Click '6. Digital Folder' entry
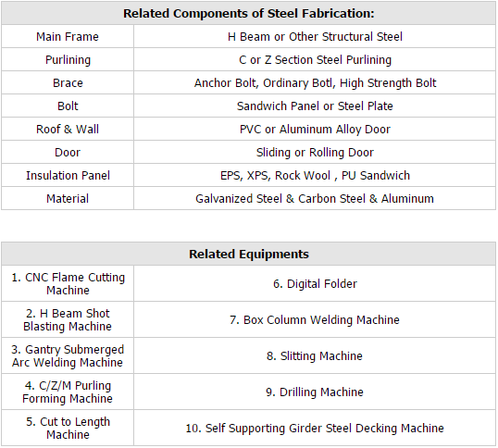 pos(315,284)
